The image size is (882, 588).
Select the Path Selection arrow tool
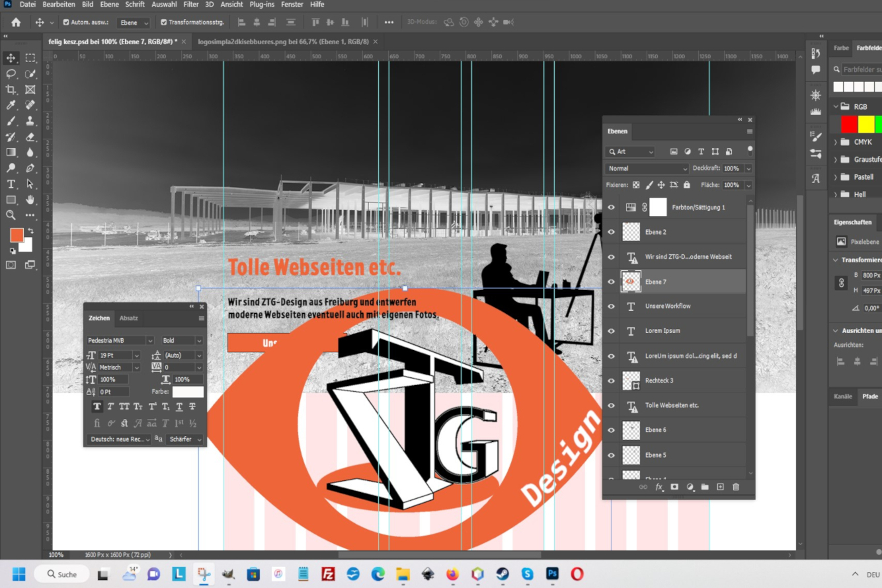point(30,184)
